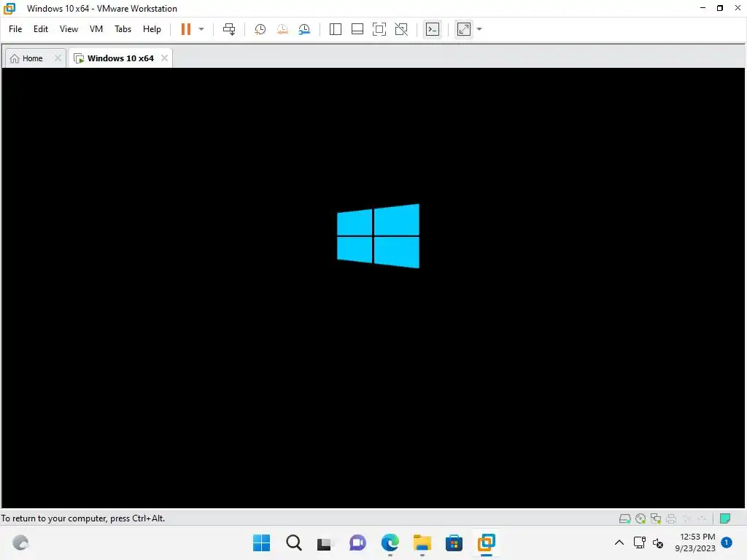This screenshot has height=560, width=747.
Task: Open the power options dropdown arrow
Action: pyautogui.click(x=201, y=29)
